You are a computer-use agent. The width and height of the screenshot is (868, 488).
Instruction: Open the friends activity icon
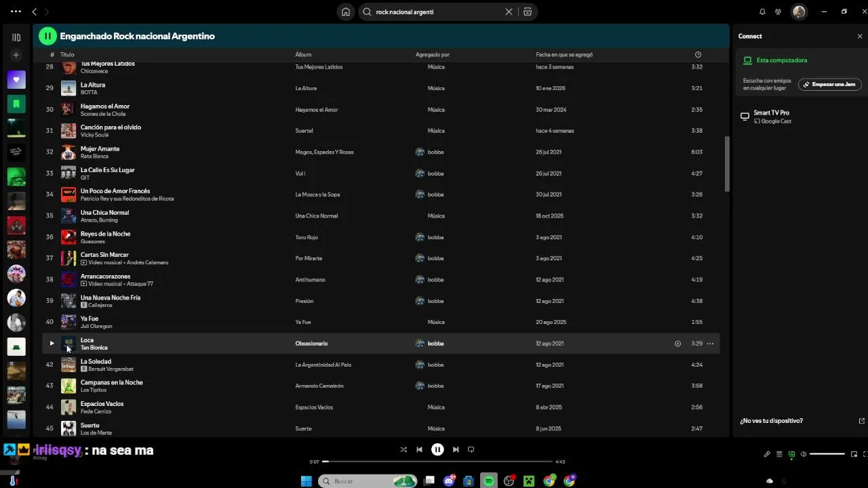point(778,12)
